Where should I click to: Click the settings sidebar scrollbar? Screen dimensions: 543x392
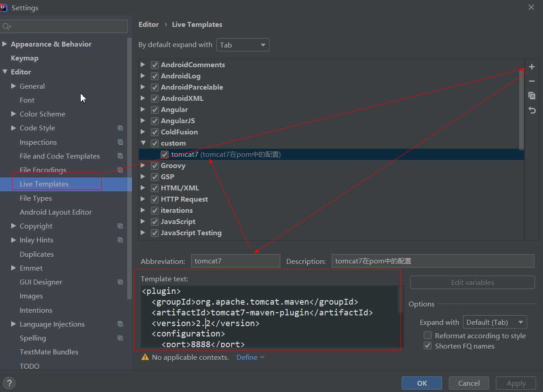(129, 168)
